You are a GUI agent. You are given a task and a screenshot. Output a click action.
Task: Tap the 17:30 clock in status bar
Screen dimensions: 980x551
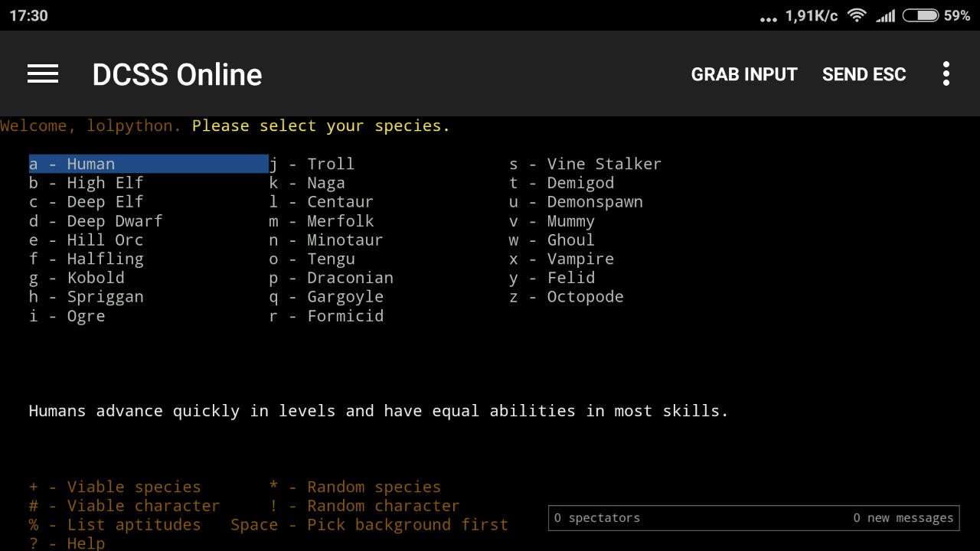point(28,15)
